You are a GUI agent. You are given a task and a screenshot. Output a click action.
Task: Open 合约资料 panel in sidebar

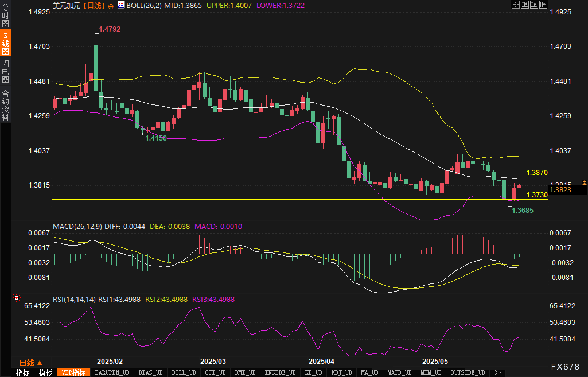click(5, 105)
